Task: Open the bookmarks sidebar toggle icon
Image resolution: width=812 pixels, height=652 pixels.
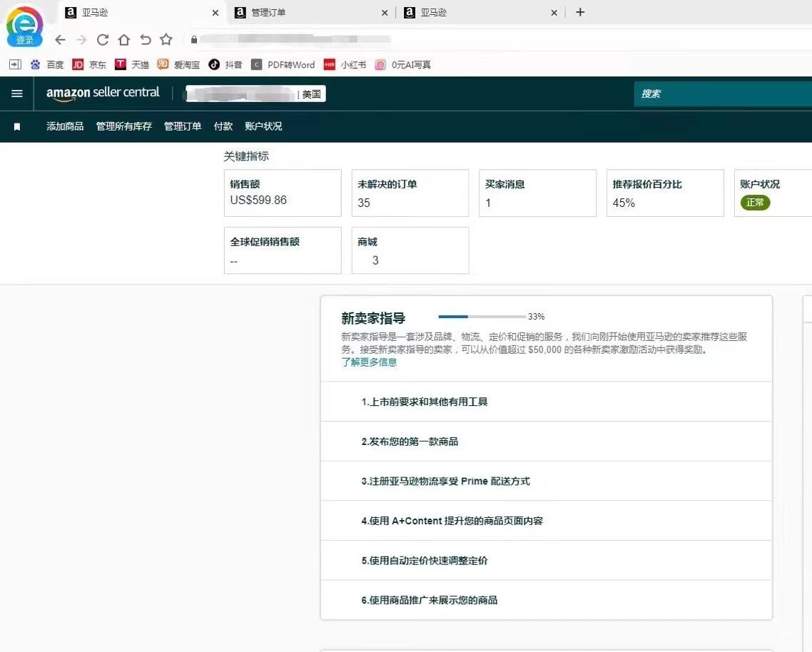Action: tap(15, 64)
